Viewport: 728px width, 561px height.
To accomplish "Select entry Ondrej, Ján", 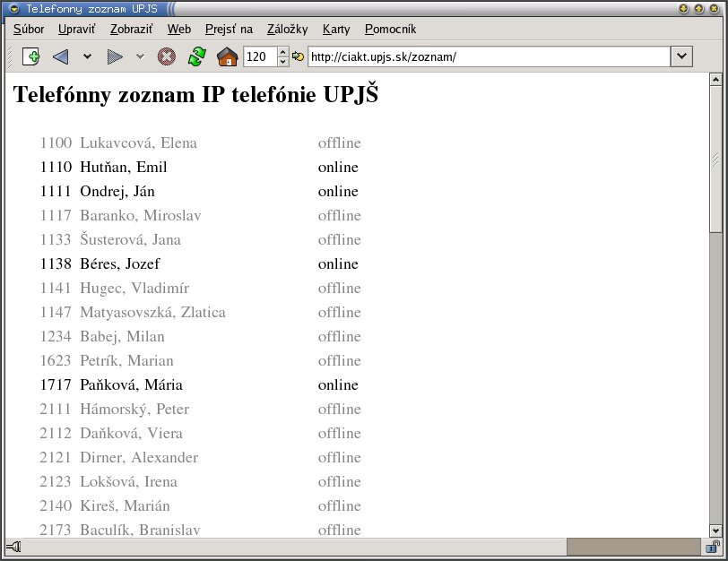I will pyautogui.click(x=117, y=191).
